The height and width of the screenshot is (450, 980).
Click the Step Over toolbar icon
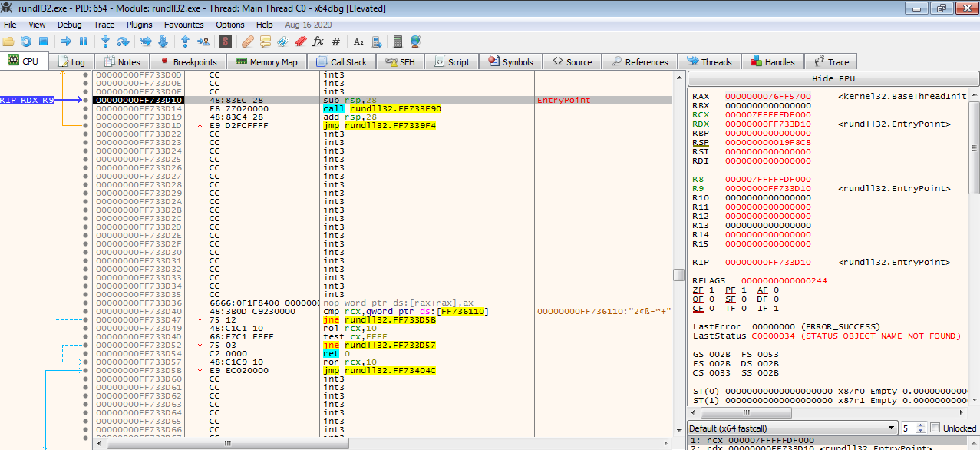(123, 41)
